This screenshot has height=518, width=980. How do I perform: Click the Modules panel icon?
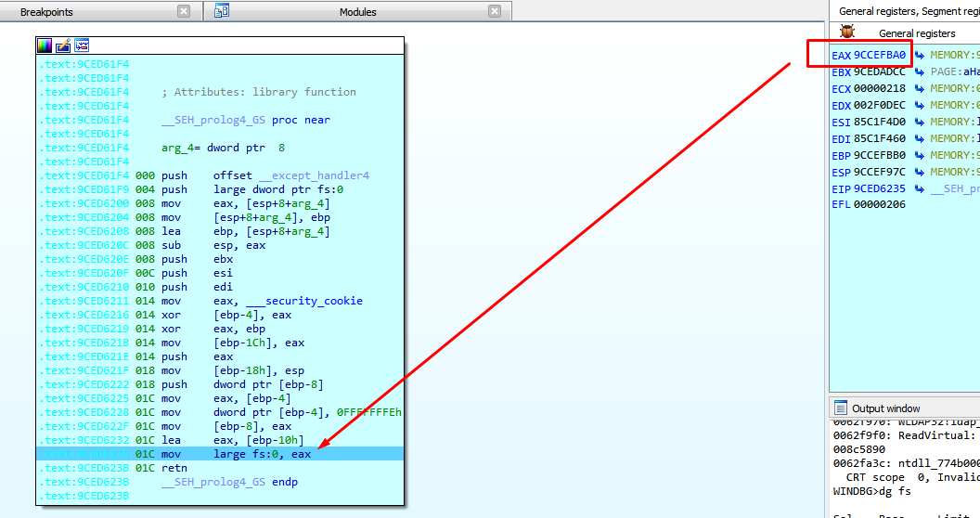point(222,11)
